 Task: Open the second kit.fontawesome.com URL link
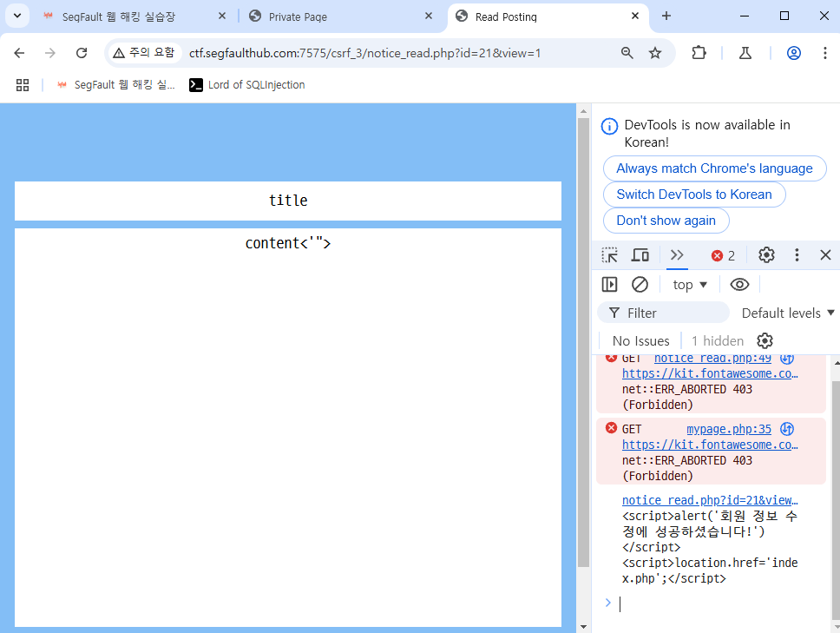tap(710, 445)
